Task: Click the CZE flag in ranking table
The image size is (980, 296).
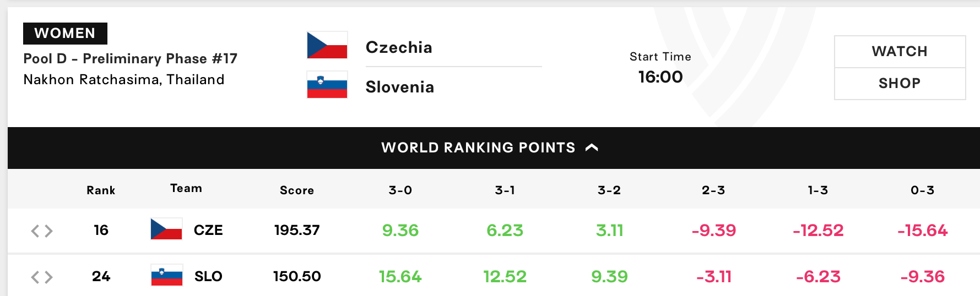Action: click(x=166, y=229)
